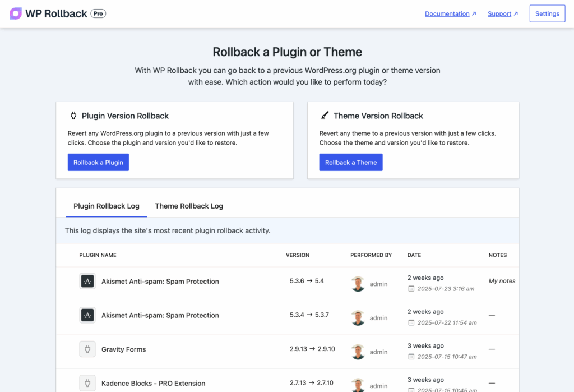574x392 pixels.
Task: Click the arrow between 2.9.13 and 2.9.10
Action: pos(312,349)
